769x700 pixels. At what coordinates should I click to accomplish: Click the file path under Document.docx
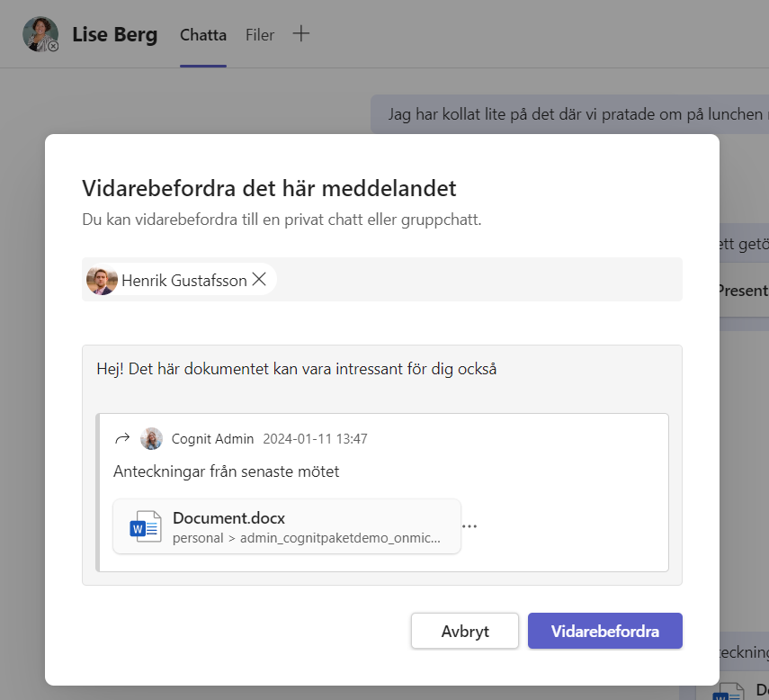click(306, 537)
